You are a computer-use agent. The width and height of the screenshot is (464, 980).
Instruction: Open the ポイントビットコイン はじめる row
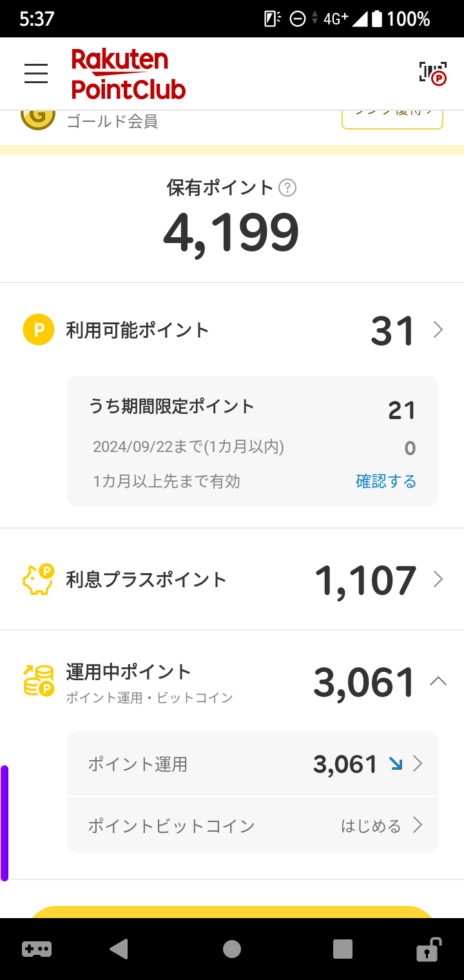click(x=253, y=825)
